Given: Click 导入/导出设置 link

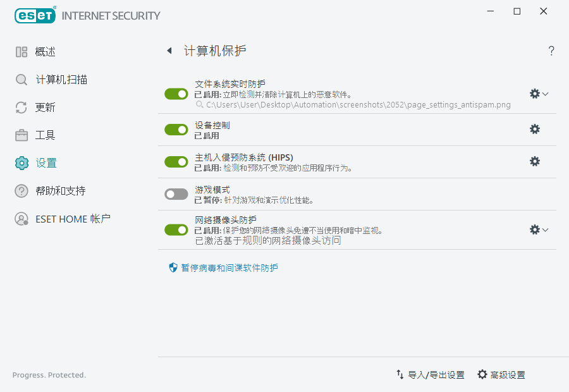Looking at the screenshot, I should (436, 374).
